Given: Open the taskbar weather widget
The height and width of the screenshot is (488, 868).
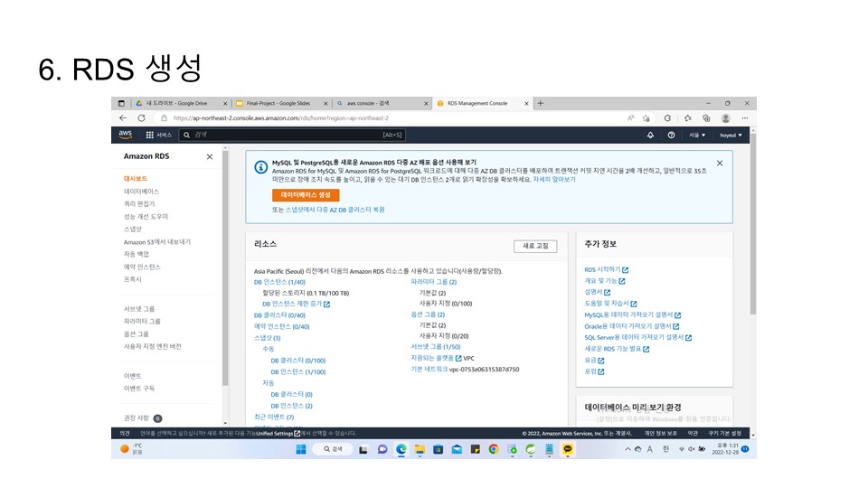Looking at the screenshot, I should pyautogui.click(x=132, y=449).
